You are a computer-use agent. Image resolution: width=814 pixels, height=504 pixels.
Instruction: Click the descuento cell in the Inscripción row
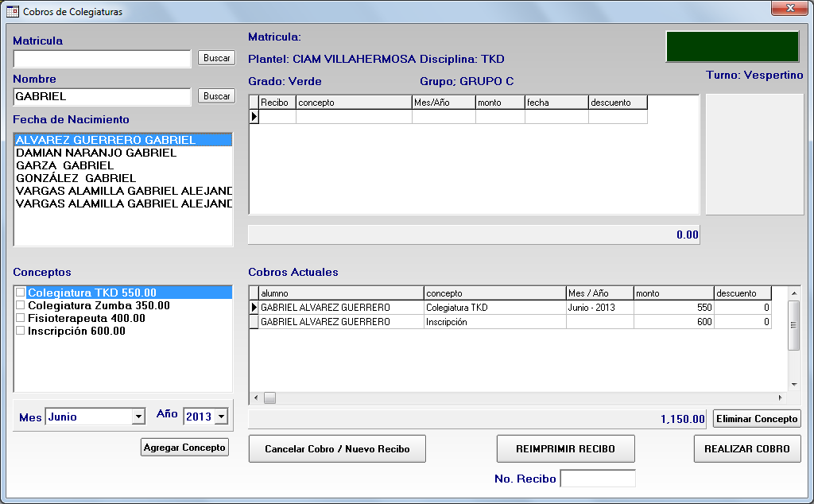pos(743,322)
